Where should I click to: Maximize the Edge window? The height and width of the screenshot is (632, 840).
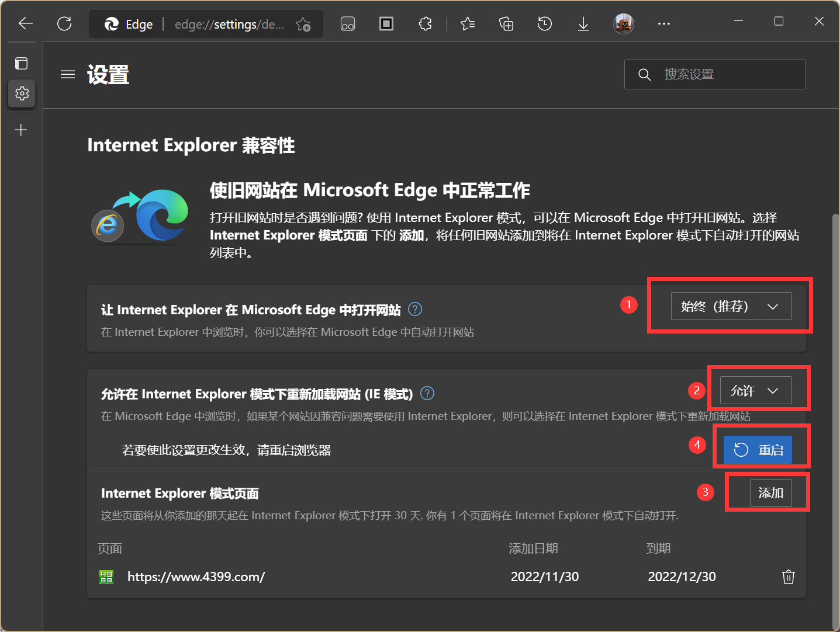pos(779,21)
